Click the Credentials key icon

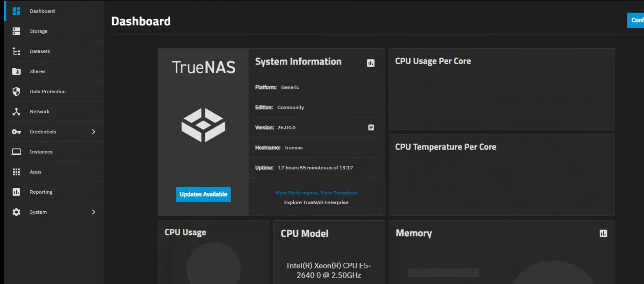16,132
